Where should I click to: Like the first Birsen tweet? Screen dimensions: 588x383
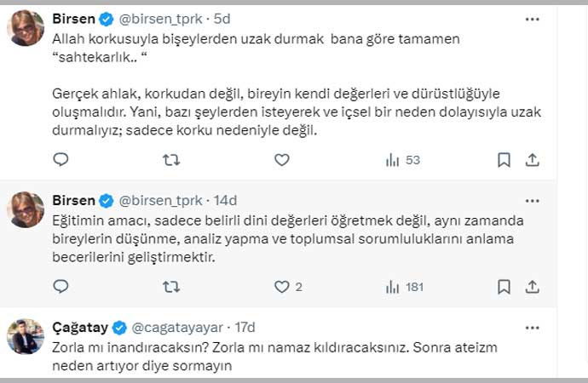pos(281,159)
